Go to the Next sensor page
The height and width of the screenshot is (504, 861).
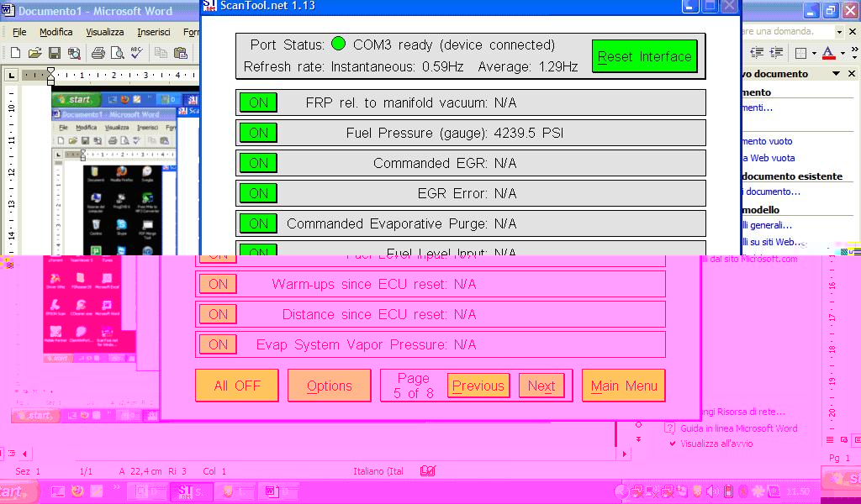[541, 386]
